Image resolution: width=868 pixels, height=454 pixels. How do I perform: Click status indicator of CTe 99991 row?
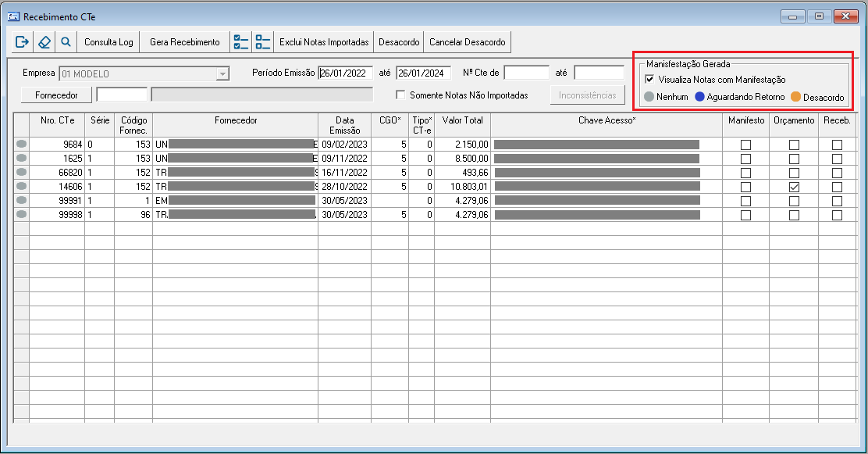pyautogui.click(x=22, y=200)
